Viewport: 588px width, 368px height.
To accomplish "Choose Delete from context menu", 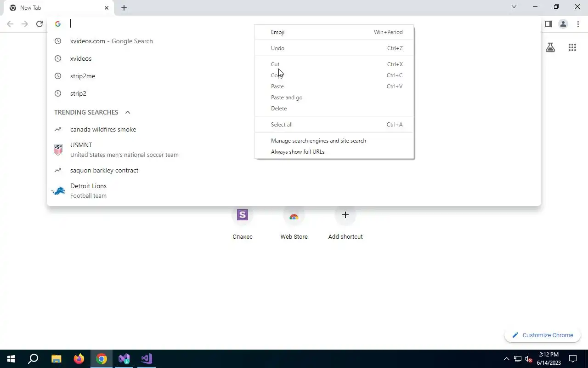I will (x=334, y=109).
